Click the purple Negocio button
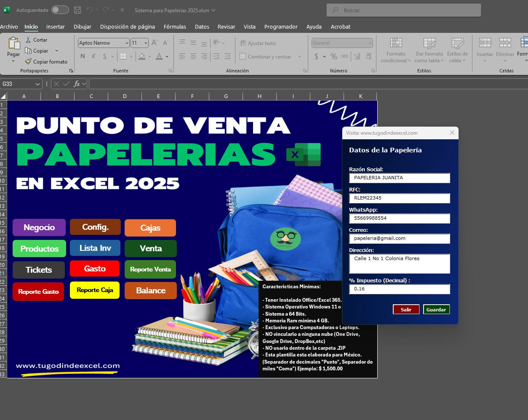This screenshot has width=528, height=420. pos(39,227)
